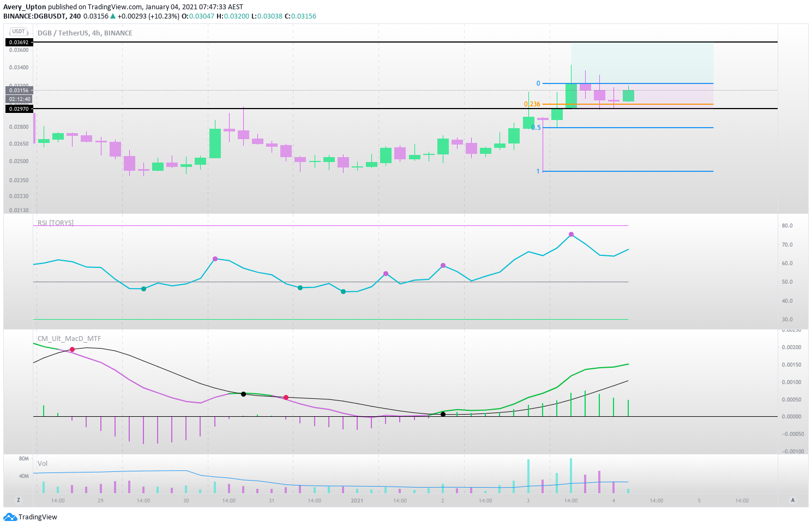The image size is (812, 527).
Task: Select the 0.02970 price line label
Action: [19, 109]
